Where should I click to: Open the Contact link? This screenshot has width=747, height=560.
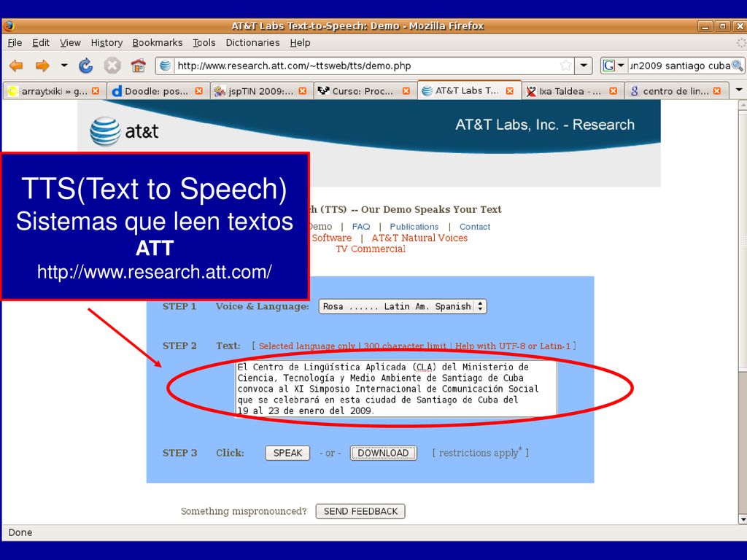pyautogui.click(x=474, y=227)
